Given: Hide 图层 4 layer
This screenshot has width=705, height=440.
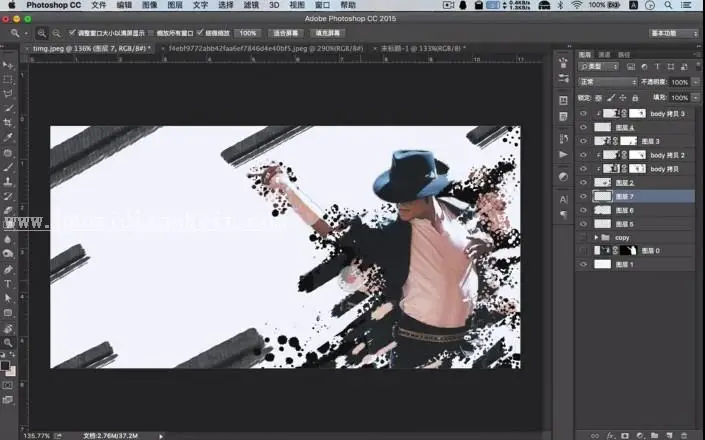Looking at the screenshot, I should pos(583,128).
